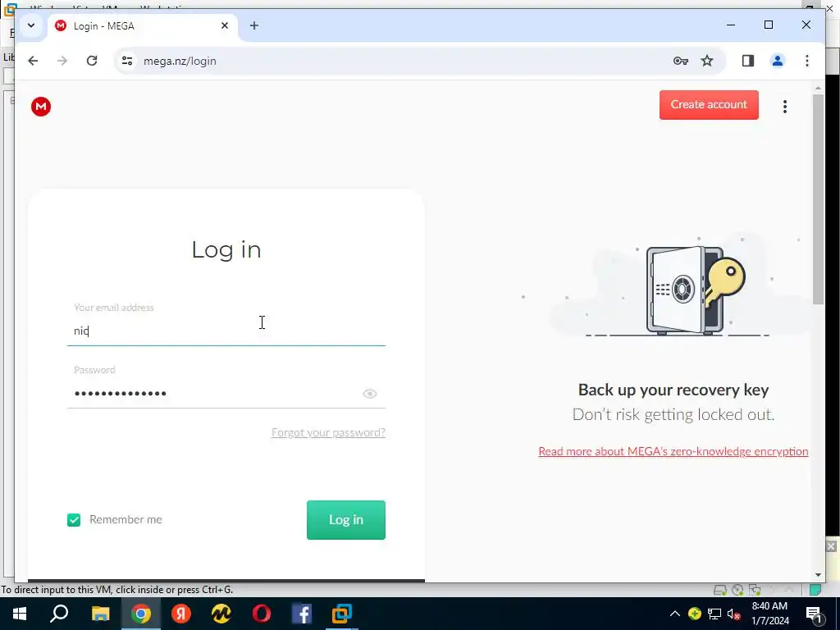Click the muted volume tray icon
This screenshot has height=630, width=840.
coord(734,614)
